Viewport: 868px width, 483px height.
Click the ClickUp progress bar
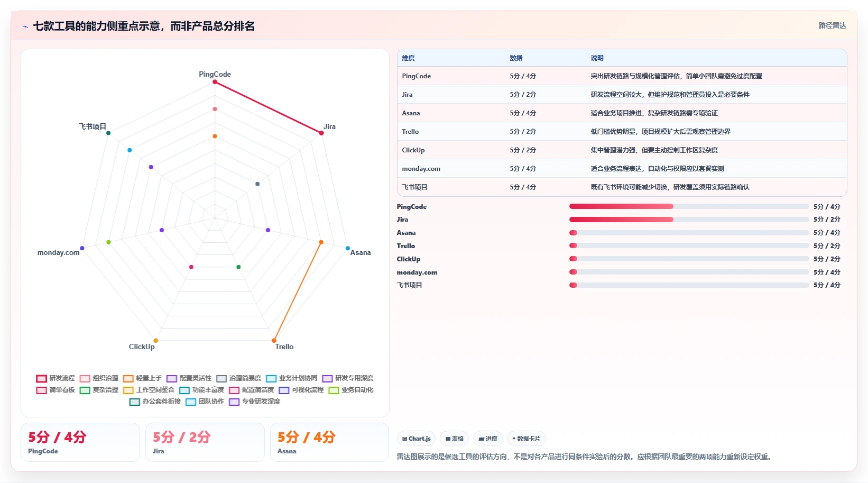pos(689,259)
